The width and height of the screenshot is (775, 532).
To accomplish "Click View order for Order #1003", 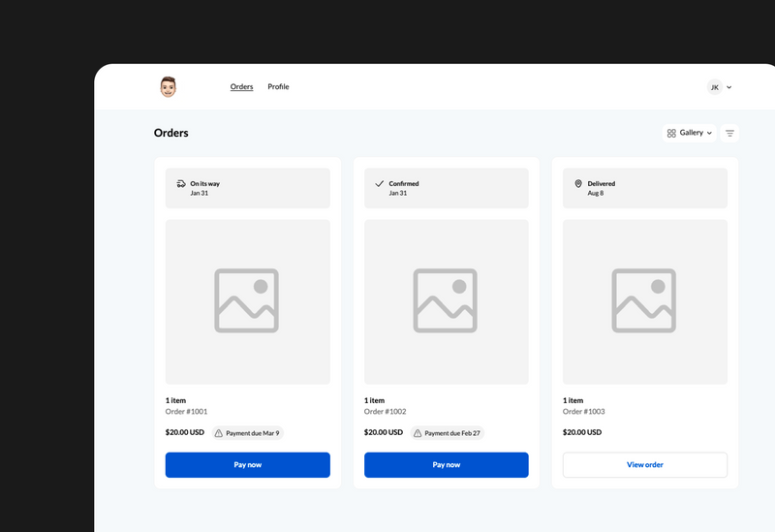I will pyautogui.click(x=644, y=465).
